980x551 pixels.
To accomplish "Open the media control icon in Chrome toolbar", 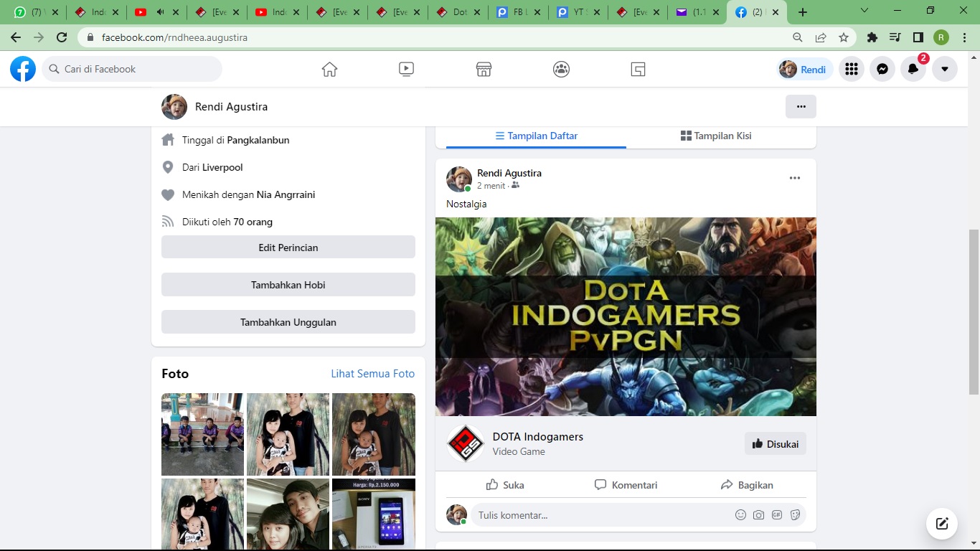I will tap(895, 37).
